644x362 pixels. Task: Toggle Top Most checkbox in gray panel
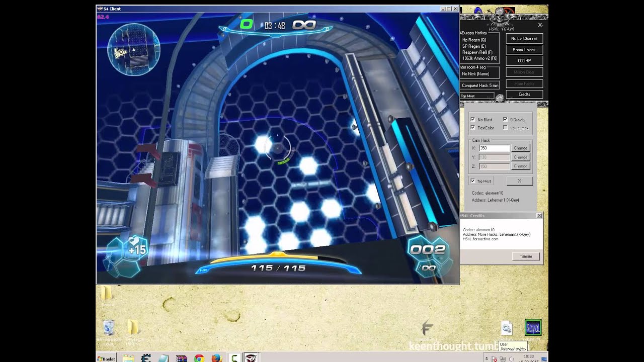tap(472, 181)
